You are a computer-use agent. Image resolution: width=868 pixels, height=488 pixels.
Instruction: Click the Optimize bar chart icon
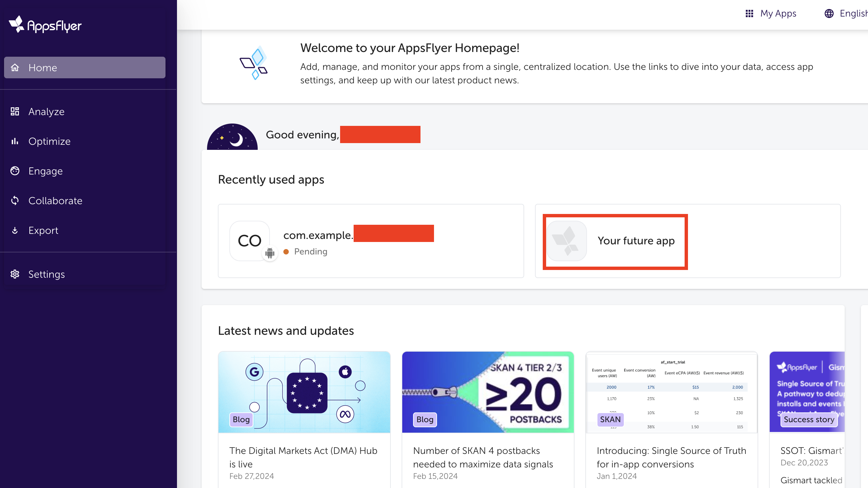point(15,141)
